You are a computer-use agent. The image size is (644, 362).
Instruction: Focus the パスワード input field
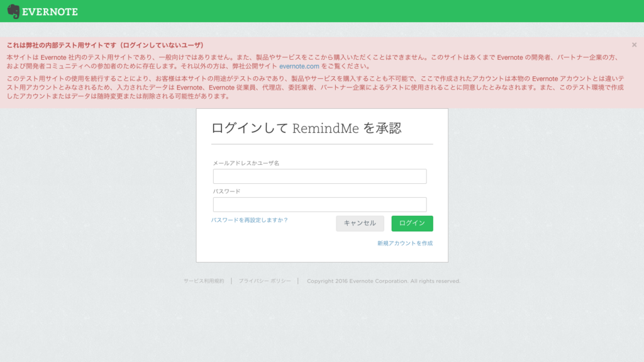(319, 205)
